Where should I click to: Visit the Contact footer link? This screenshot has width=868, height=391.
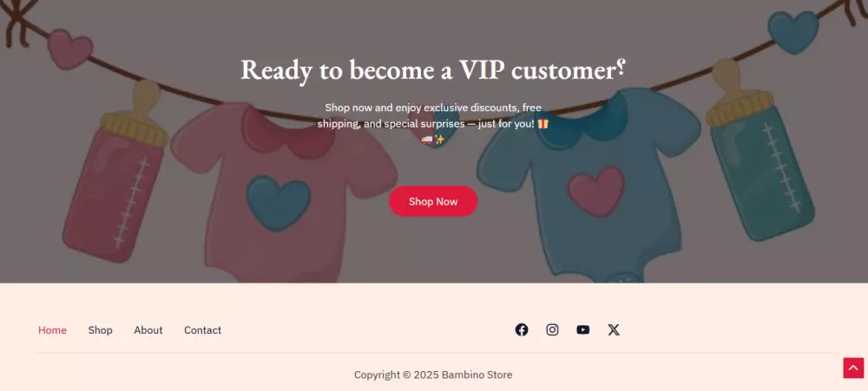tap(202, 330)
